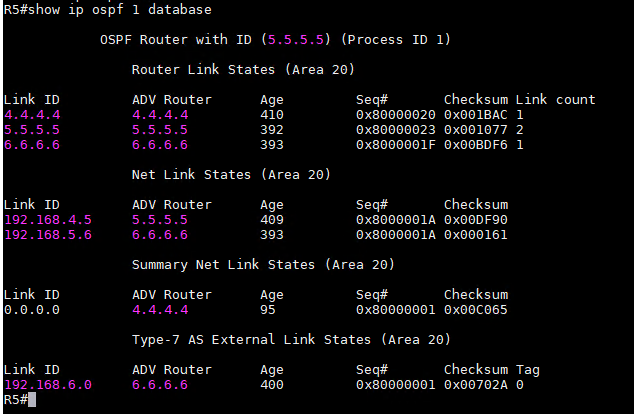634x414 pixels.
Task: Click the summary Link ID 0.0.0.0
Action: pos(32,310)
